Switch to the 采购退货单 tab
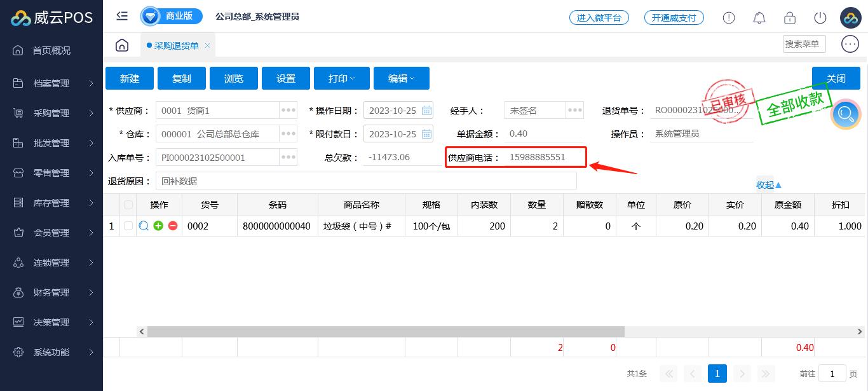The width and height of the screenshot is (868, 391). [x=176, y=46]
